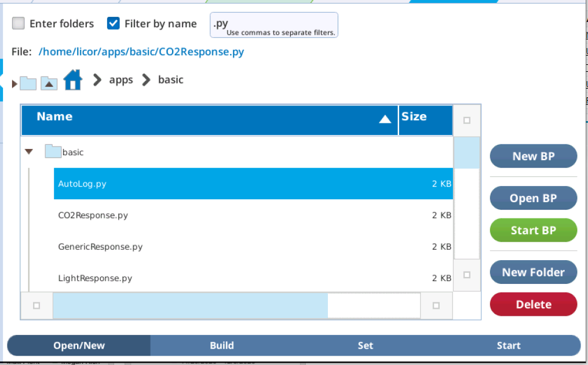Toggle the Name column sort arrow
Image resolution: width=588 pixels, height=365 pixels.
385,119
